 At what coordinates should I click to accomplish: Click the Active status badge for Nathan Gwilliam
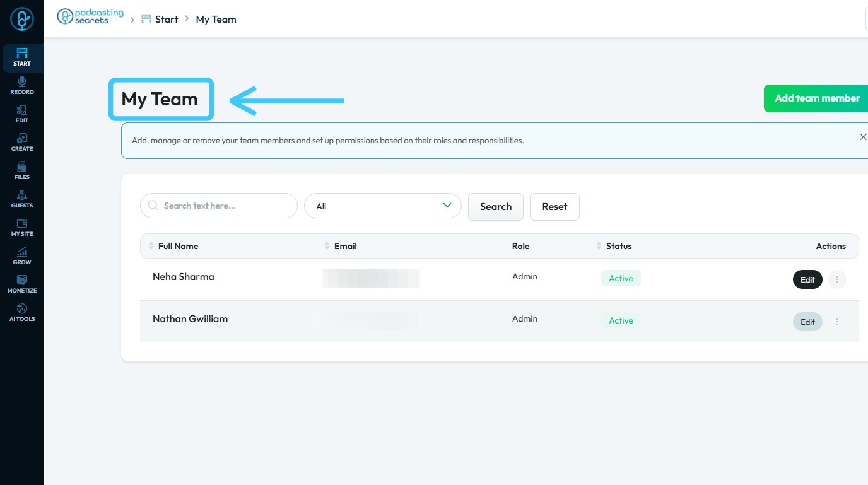click(x=621, y=320)
